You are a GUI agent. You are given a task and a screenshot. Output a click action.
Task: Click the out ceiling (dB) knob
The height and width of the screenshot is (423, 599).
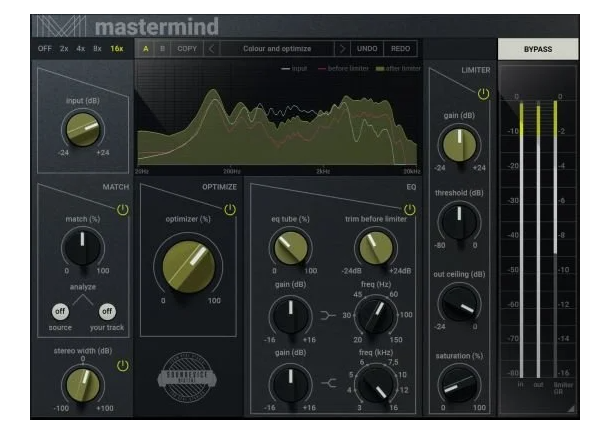460,304
